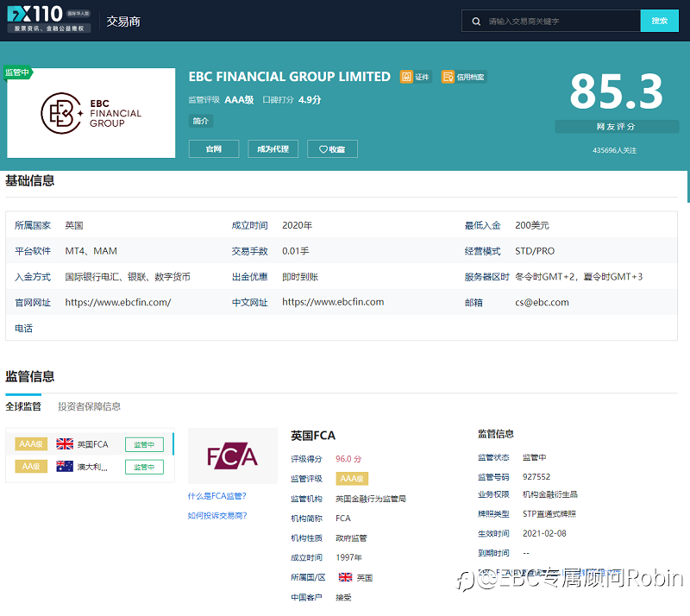This screenshot has height=616, width=690.
Task: Open the 中文网址 https://www.ebcfin.com link
Action: click(x=333, y=302)
